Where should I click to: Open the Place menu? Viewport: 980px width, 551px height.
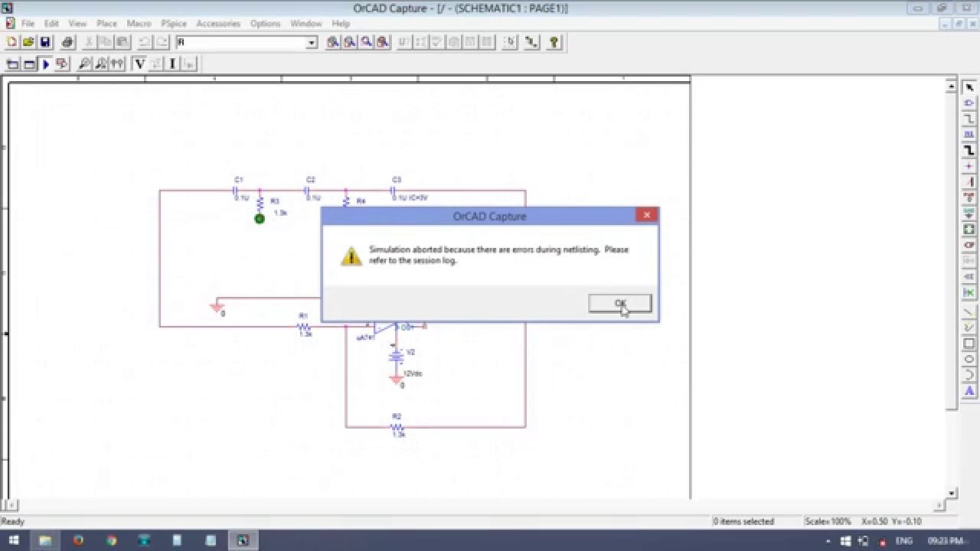click(x=106, y=24)
